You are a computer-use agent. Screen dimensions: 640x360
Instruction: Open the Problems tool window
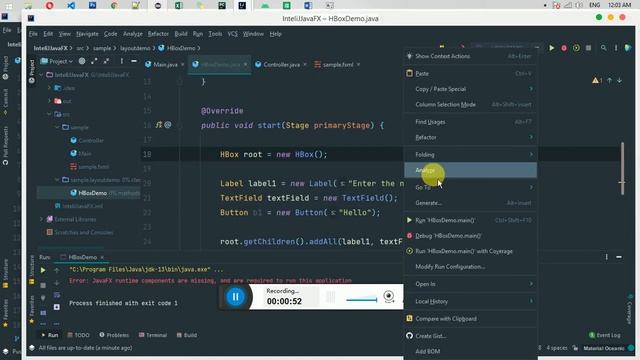[114, 335]
